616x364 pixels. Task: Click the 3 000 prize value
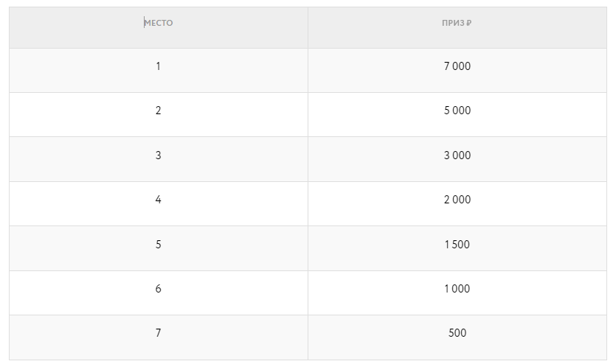tap(457, 155)
